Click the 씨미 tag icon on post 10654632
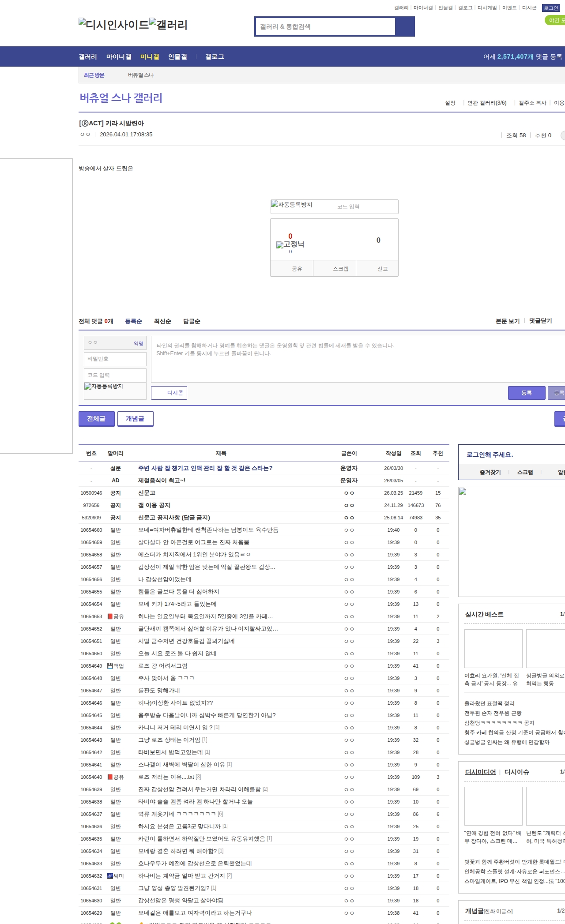Viewport: 565px width, 924px height. pos(110,876)
